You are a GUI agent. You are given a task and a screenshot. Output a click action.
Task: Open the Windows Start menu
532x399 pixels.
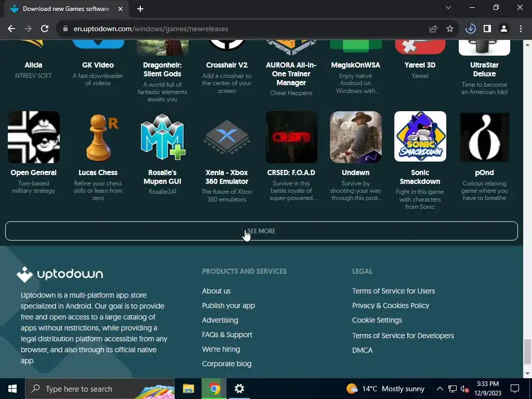(x=12, y=389)
